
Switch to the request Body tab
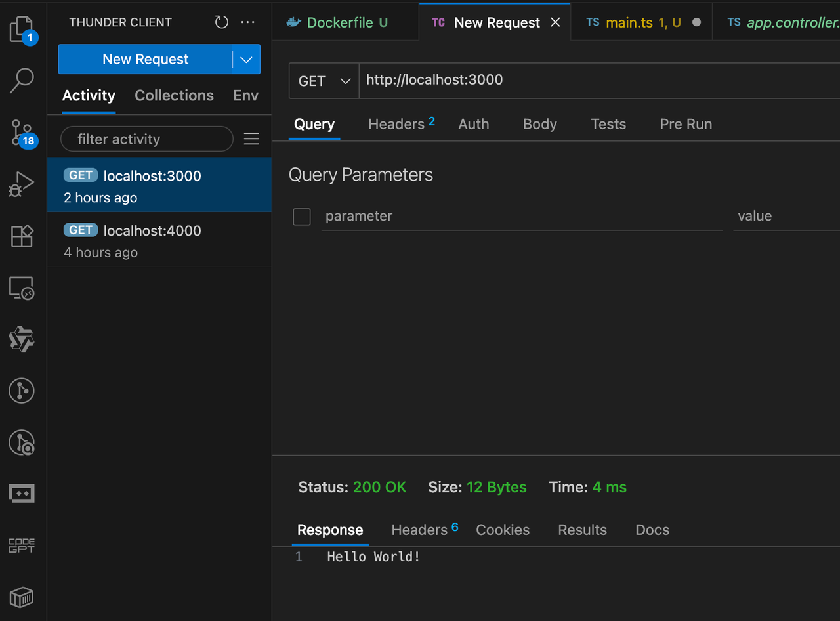click(539, 125)
